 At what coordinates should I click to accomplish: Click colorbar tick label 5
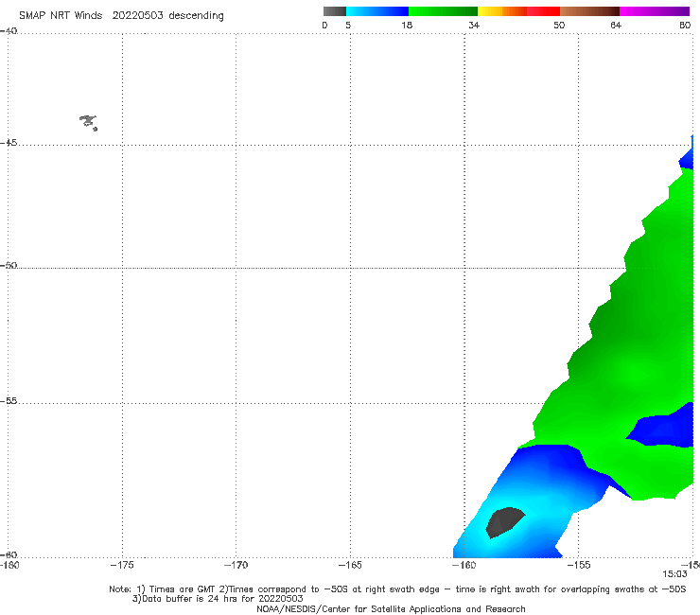(348, 25)
